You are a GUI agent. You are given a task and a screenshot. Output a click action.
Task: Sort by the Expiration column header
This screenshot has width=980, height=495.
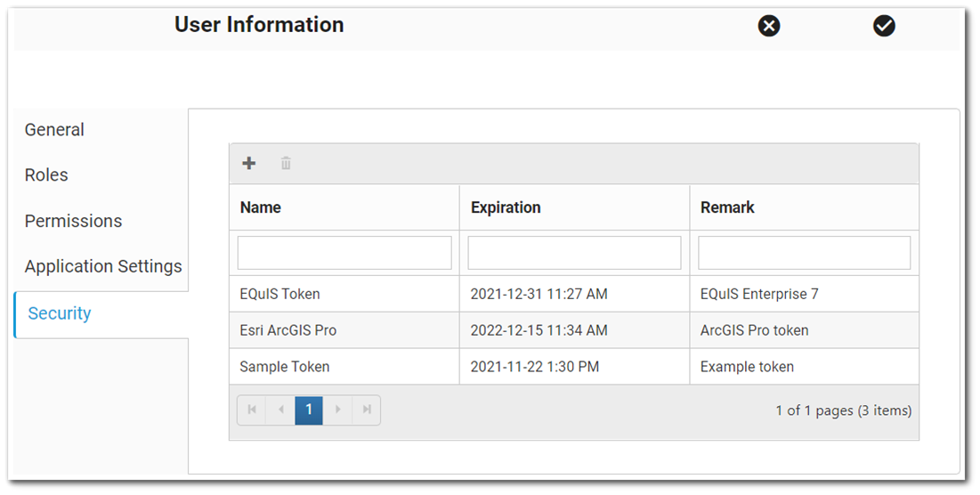pyautogui.click(x=506, y=207)
